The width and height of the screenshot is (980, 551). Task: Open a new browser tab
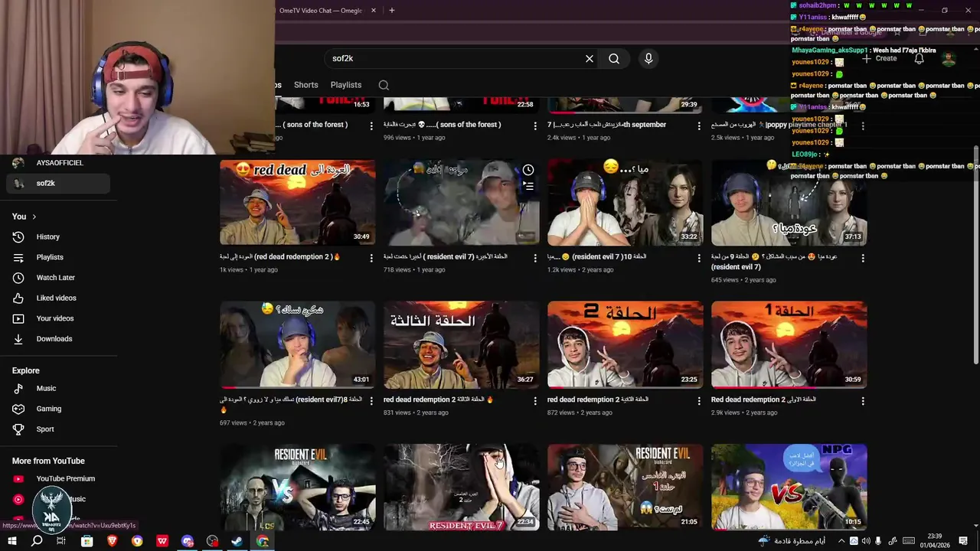[x=391, y=10]
